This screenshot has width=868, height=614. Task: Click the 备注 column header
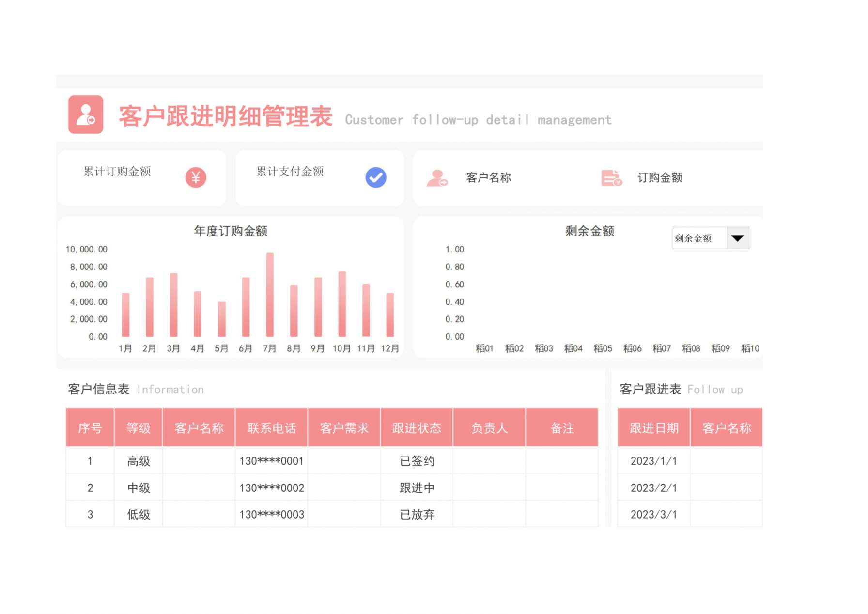pos(562,427)
